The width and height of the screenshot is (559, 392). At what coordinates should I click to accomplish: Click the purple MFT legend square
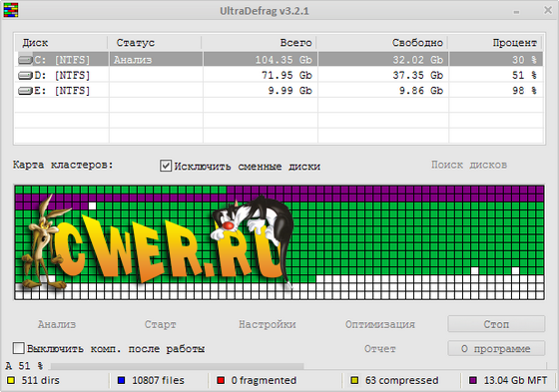click(x=473, y=380)
